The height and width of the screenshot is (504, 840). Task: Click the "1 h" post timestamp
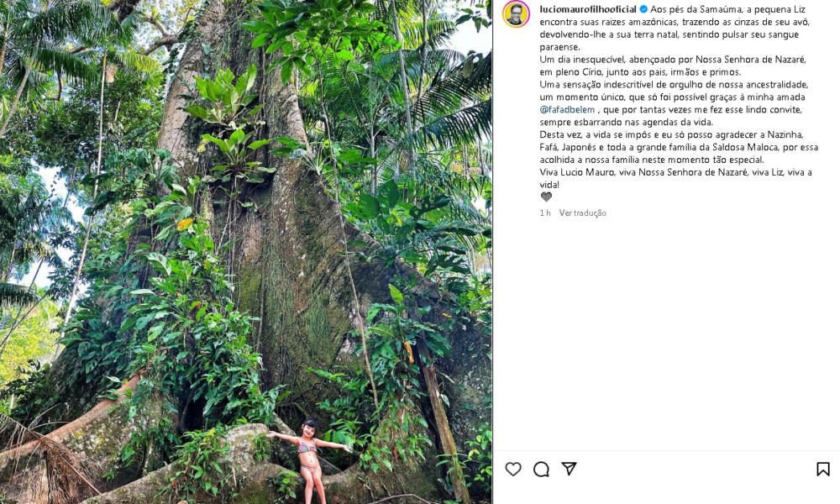pyautogui.click(x=545, y=213)
